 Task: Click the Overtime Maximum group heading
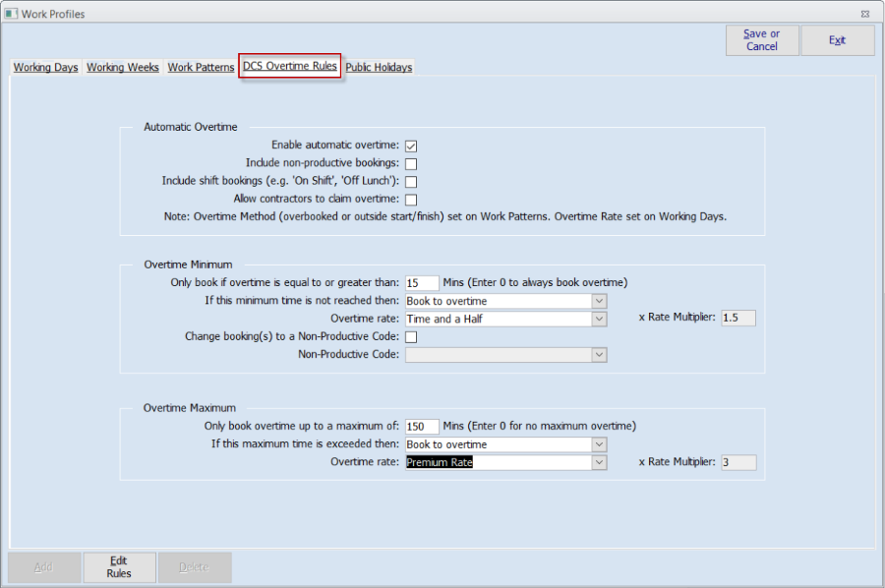tap(190, 408)
